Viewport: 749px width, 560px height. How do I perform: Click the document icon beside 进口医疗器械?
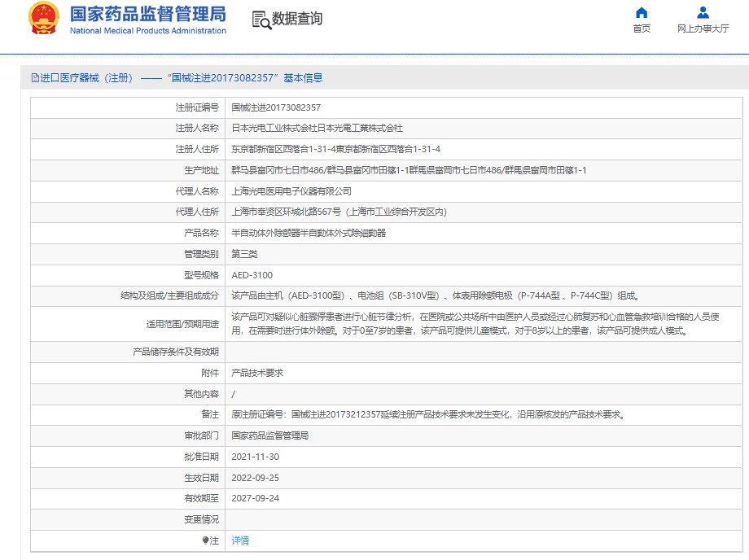[35, 78]
